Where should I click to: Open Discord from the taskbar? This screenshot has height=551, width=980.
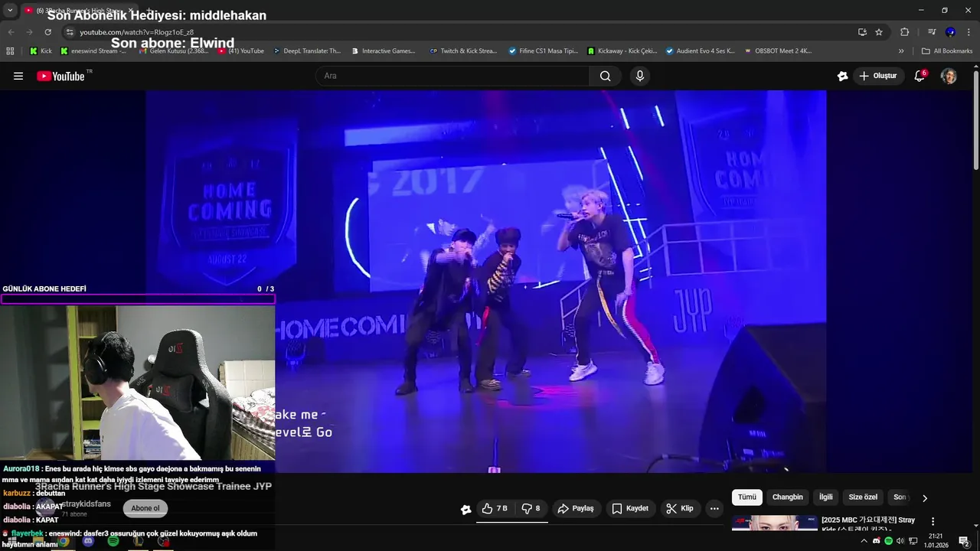[x=88, y=542]
